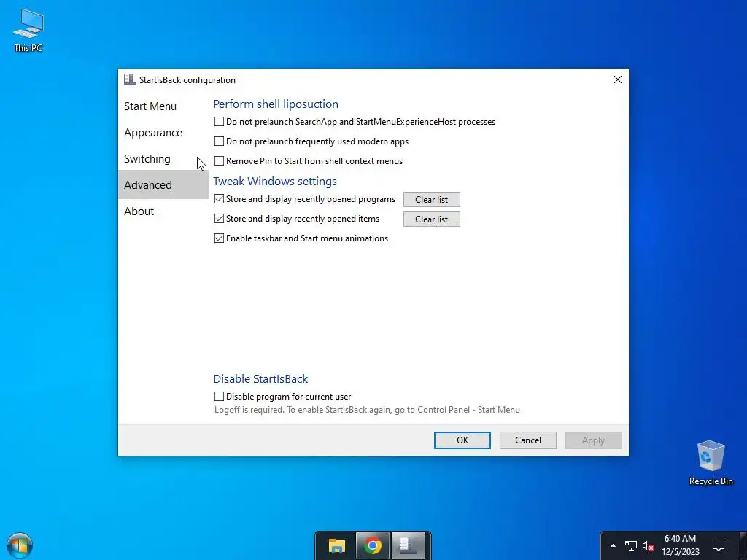Clear list of recently opened items
This screenshot has width=747, height=560.
click(x=432, y=219)
